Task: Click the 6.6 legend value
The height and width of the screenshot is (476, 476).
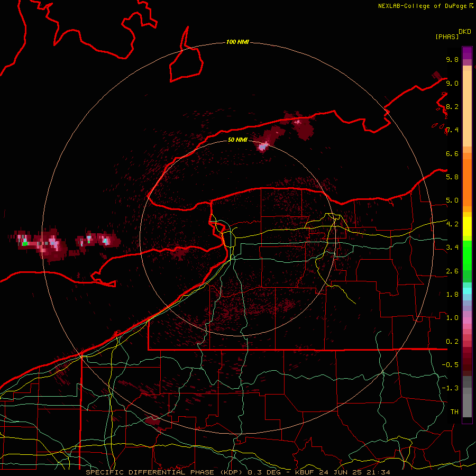Action: click(452, 153)
